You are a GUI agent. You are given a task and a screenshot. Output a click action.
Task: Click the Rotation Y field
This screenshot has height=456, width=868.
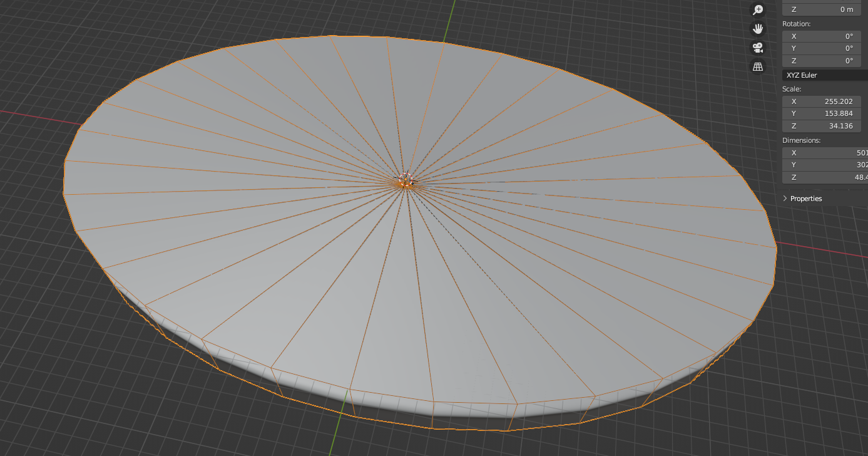[x=822, y=48]
